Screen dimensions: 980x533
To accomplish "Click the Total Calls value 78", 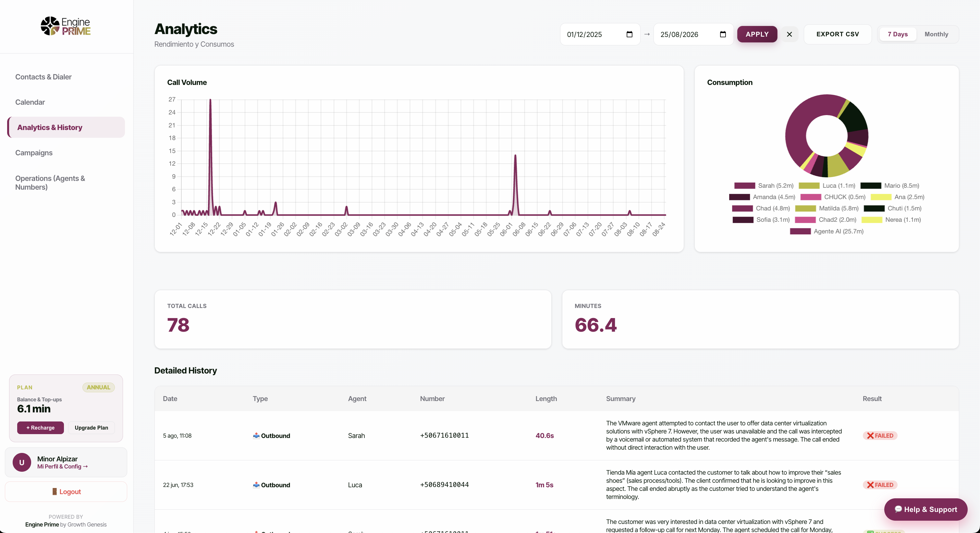I will (x=178, y=325).
